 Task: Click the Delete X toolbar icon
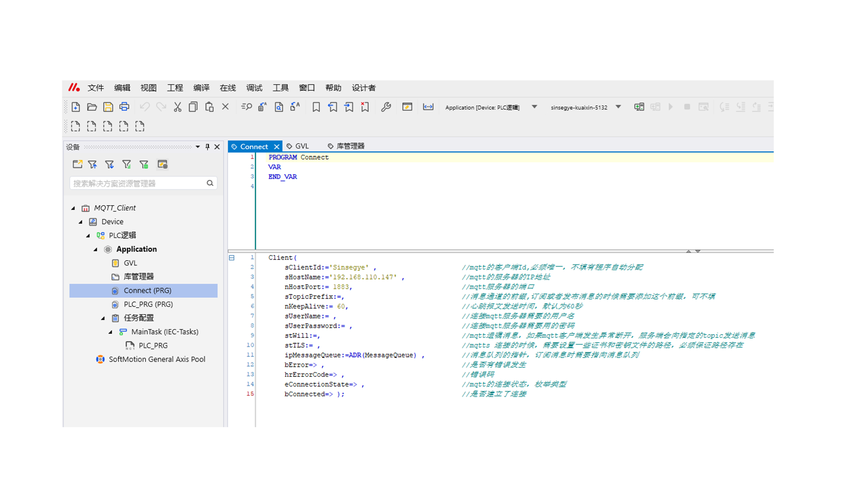225,107
